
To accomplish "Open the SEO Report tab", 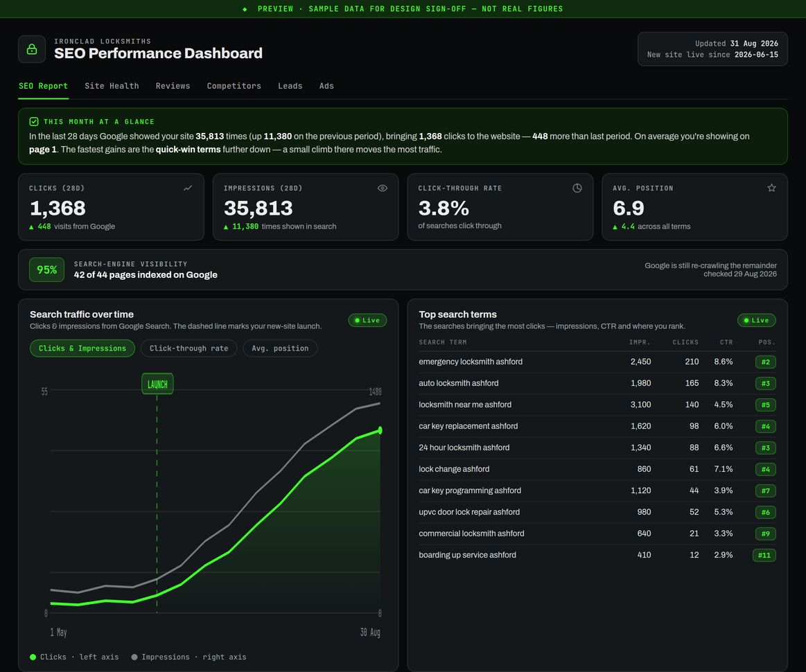I will point(43,86).
